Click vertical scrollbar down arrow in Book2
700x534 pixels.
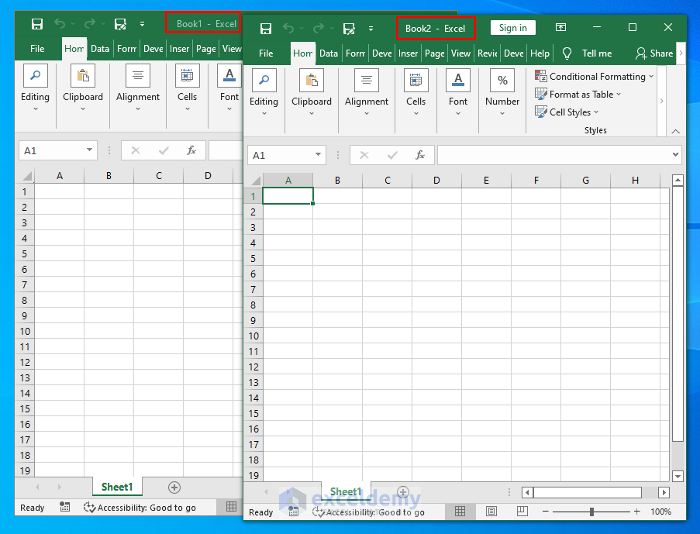pos(678,476)
